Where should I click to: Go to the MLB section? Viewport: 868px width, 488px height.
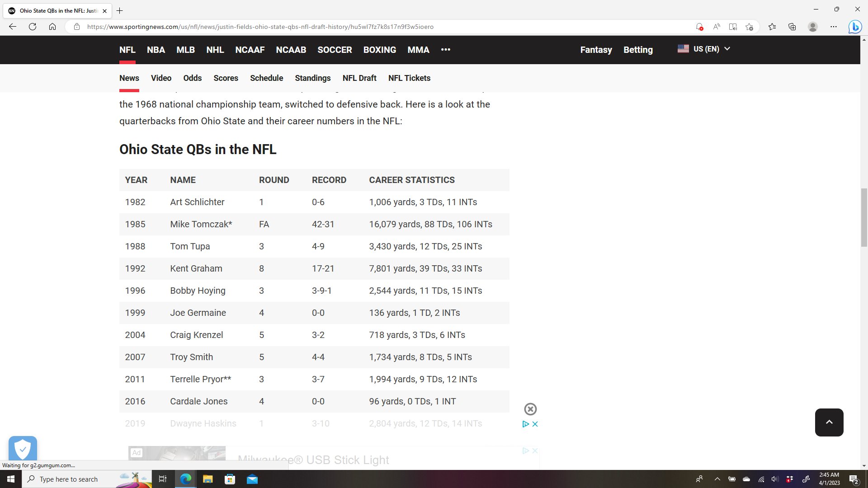186,50
